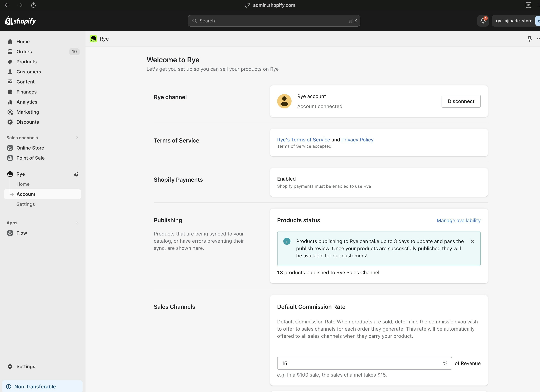Click the 'Account connected' status text

pyautogui.click(x=320, y=106)
